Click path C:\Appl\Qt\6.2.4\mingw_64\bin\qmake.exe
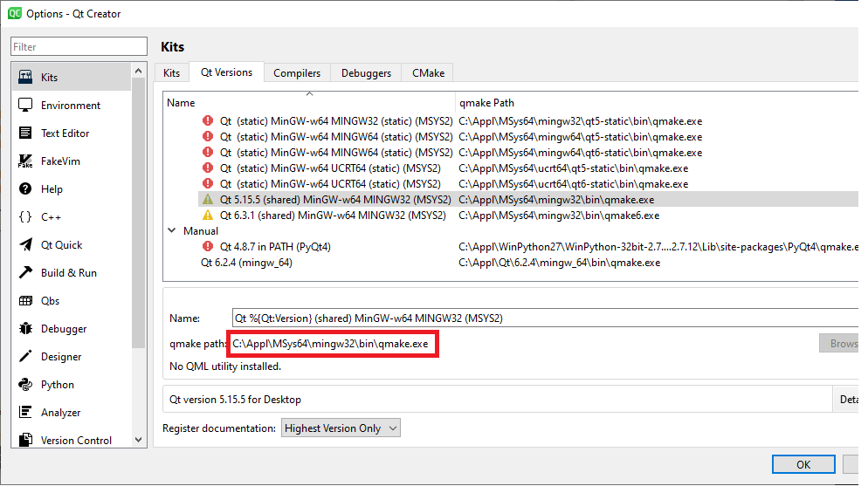Screen dimensions: 868x493 click(560, 263)
